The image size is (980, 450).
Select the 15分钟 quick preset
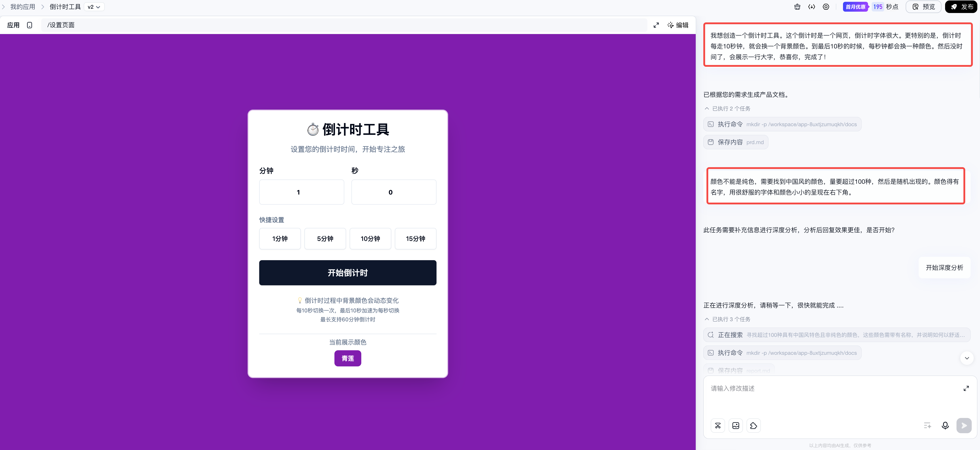pyautogui.click(x=415, y=239)
